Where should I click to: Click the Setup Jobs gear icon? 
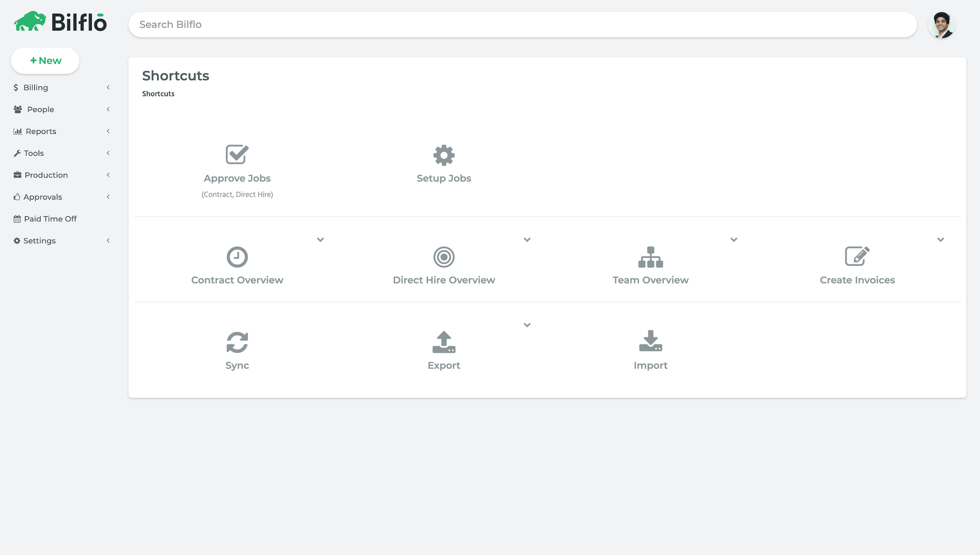click(x=443, y=154)
